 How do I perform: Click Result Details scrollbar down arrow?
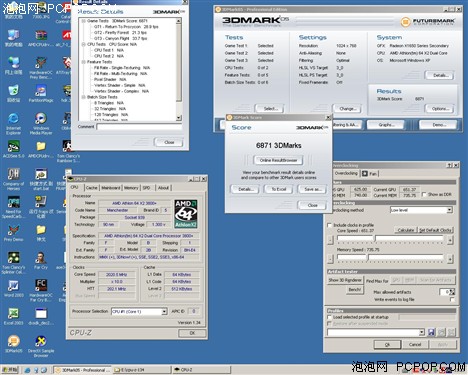click(179, 118)
